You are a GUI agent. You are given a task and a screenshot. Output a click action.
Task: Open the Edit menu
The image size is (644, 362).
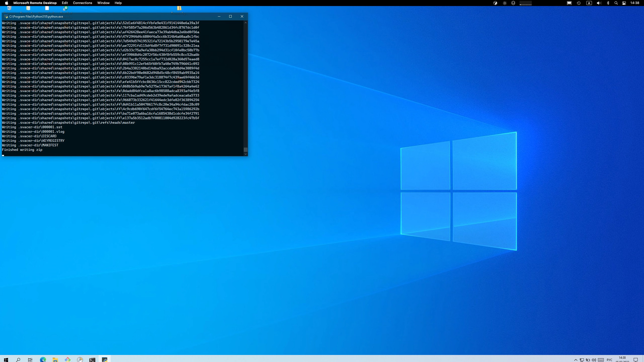(65, 3)
